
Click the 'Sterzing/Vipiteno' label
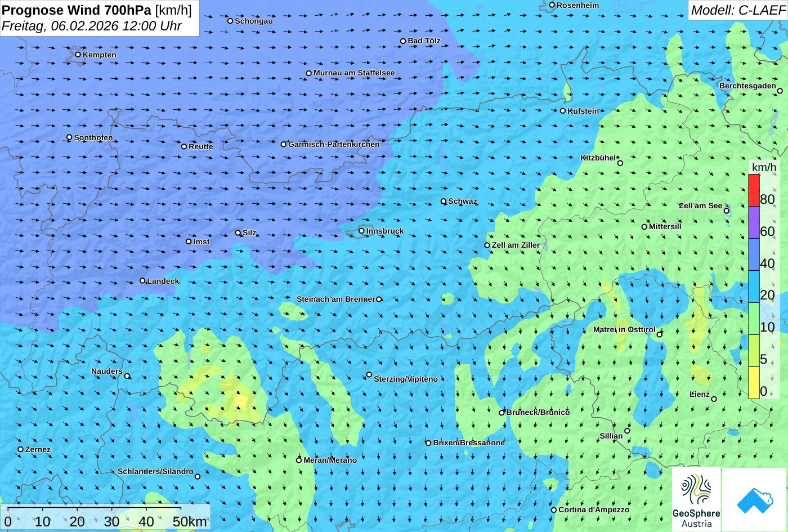(x=406, y=379)
